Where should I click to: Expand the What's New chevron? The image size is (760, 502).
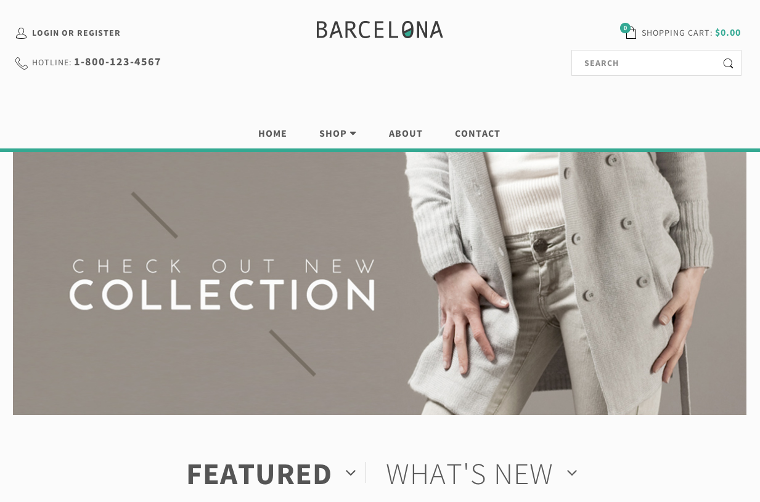pyautogui.click(x=572, y=473)
